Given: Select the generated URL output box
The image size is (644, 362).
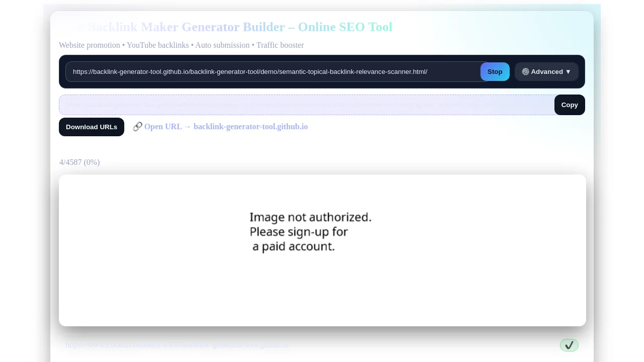Looking at the screenshot, I should coord(307,105).
